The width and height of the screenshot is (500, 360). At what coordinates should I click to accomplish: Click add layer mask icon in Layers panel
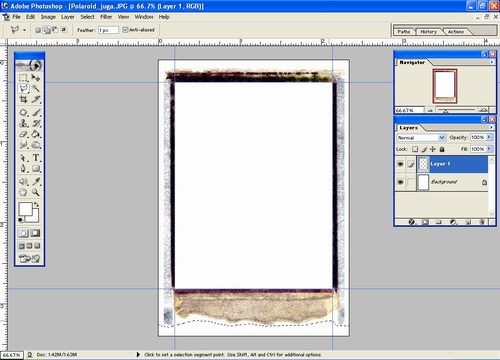tap(425, 222)
